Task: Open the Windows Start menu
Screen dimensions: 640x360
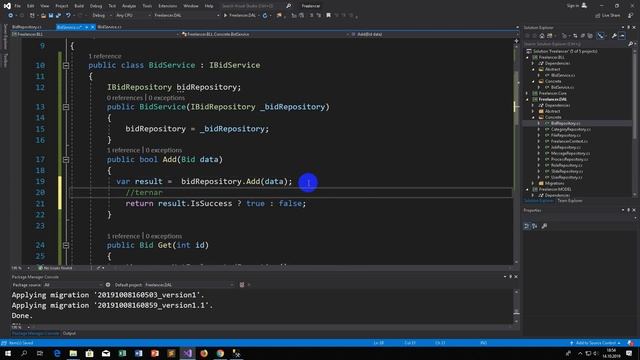Action: point(8,353)
